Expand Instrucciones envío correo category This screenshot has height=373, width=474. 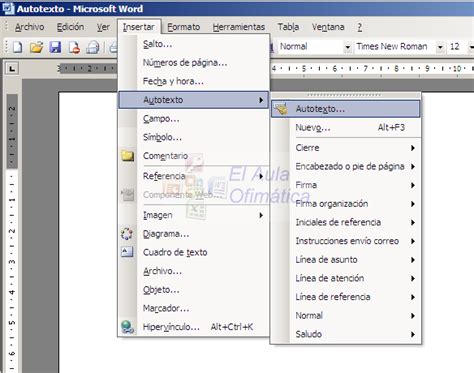coord(346,241)
